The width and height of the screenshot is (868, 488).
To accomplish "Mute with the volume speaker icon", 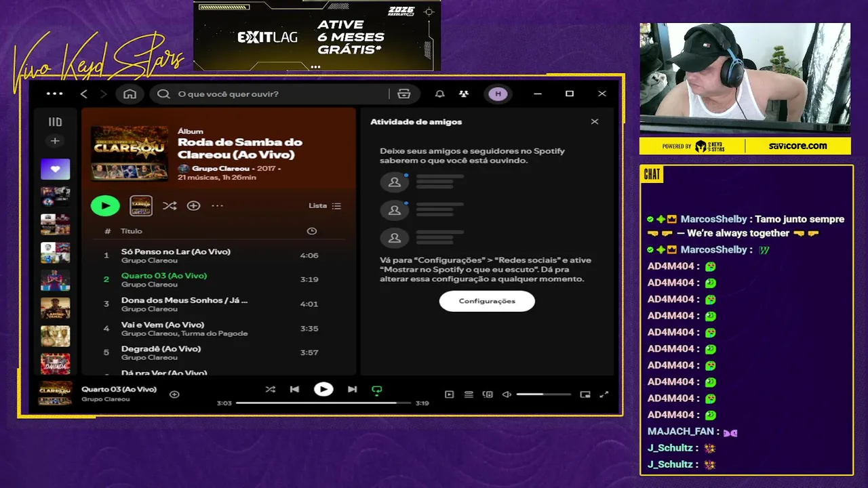I will (507, 394).
